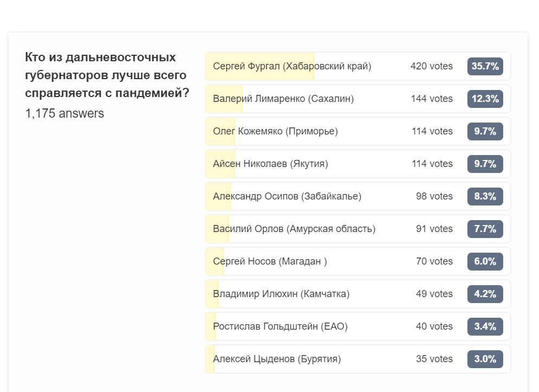The width and height of the screenshot is (539, 392).
Task: Select the Сергей Фургал (Хабаровский край) poll row
Action: click(358, 66)
